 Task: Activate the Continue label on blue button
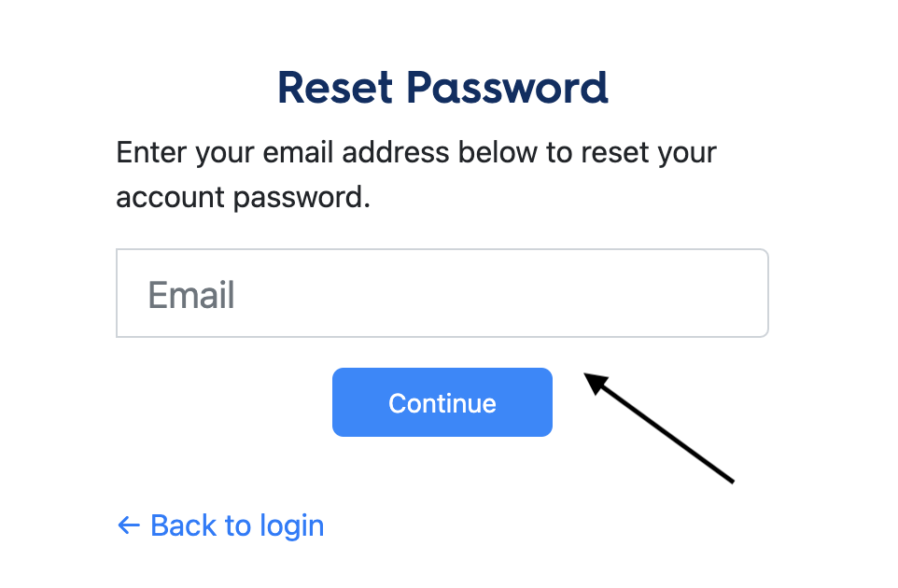442,403
